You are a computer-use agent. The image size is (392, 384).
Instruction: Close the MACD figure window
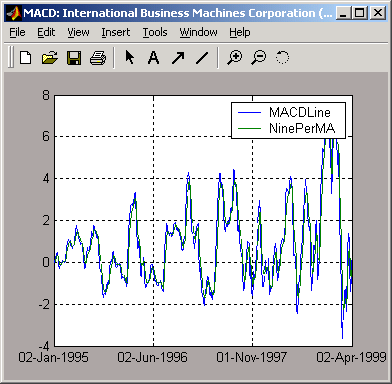pyautogui.click(x=378, y=13)
